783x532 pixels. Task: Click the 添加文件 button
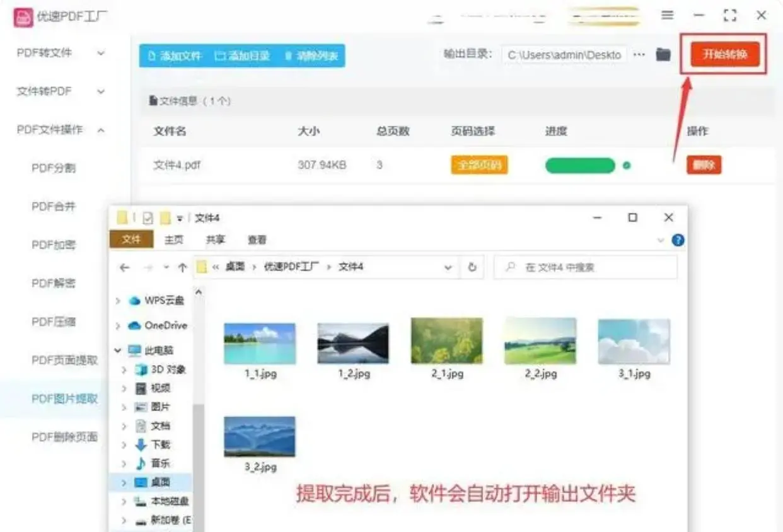click(x=175, y=56)
